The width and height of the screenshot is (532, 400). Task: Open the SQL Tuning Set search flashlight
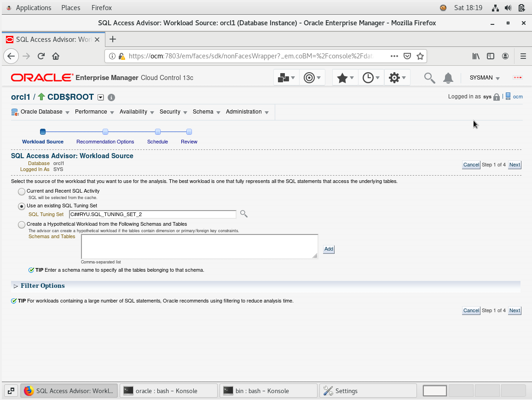click(243, 214)
